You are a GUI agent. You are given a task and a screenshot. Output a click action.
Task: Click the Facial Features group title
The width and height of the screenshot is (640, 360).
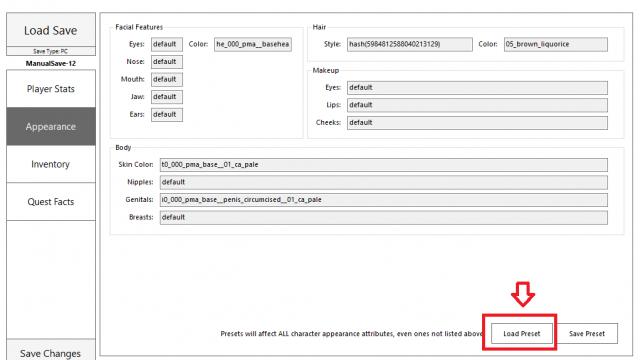coord(139,27)
